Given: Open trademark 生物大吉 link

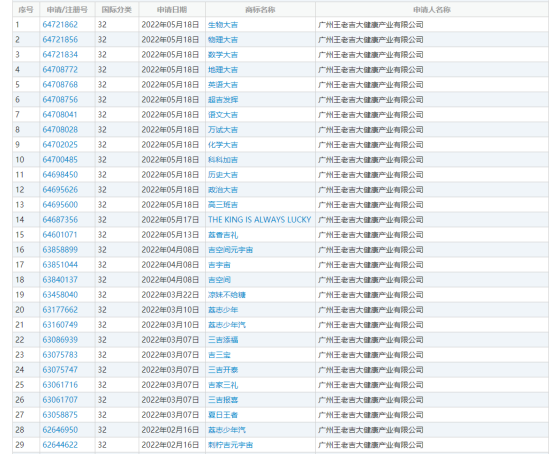Looking at the screenshot, I should click(223, 25).
